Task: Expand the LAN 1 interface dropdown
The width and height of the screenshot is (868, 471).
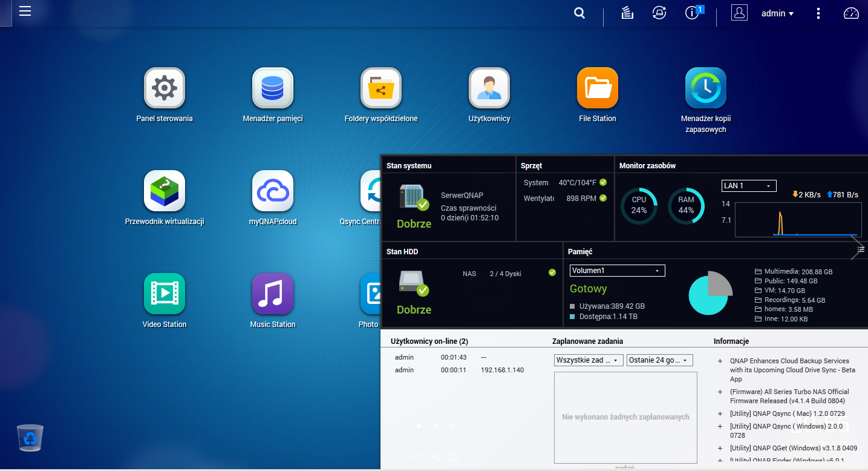Action: [749, 186]
